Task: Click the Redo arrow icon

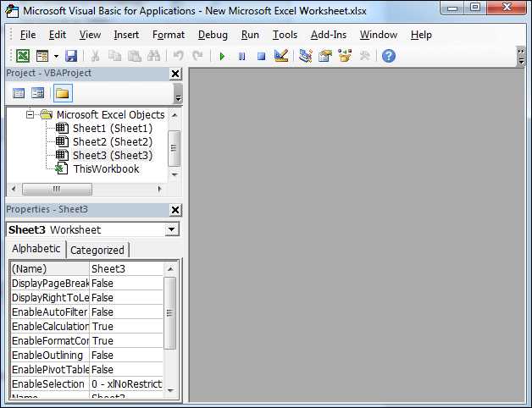Action: click(x=197, y=56)
